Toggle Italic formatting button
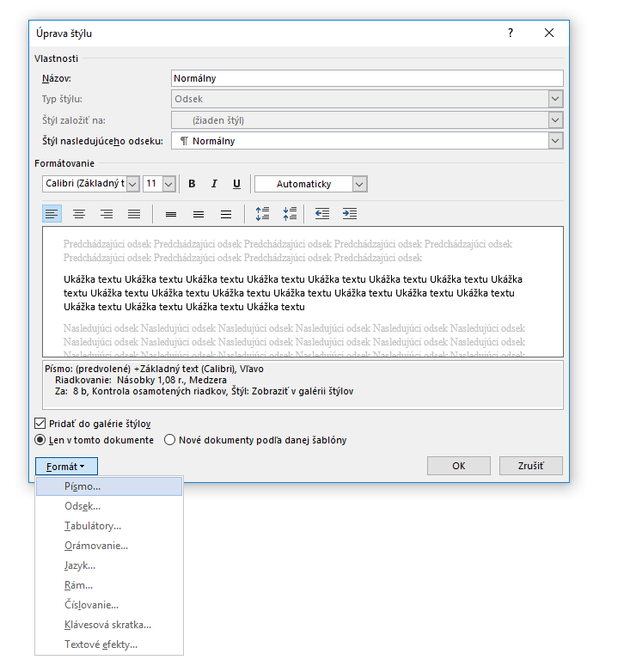The image size is (630, 672). coord(214,184)
